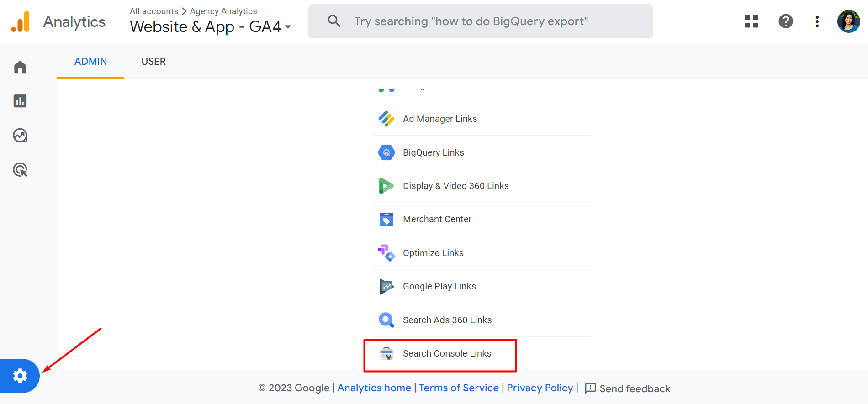
Task: Click the search magnifier icon
Action: tap(334, 21)
